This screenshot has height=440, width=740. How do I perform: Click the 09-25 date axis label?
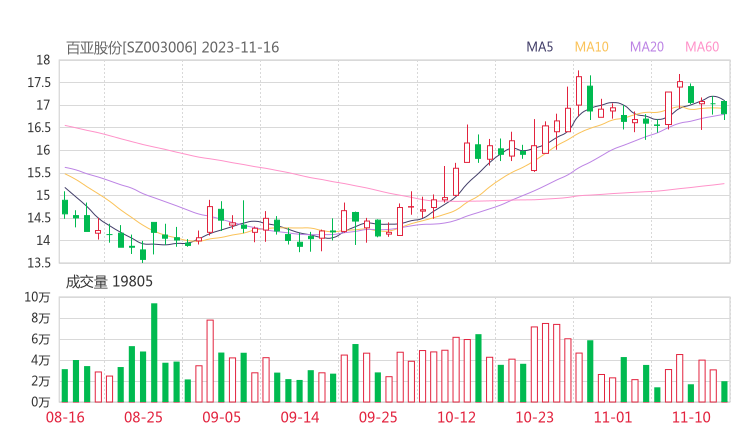(x=378, y=417)
